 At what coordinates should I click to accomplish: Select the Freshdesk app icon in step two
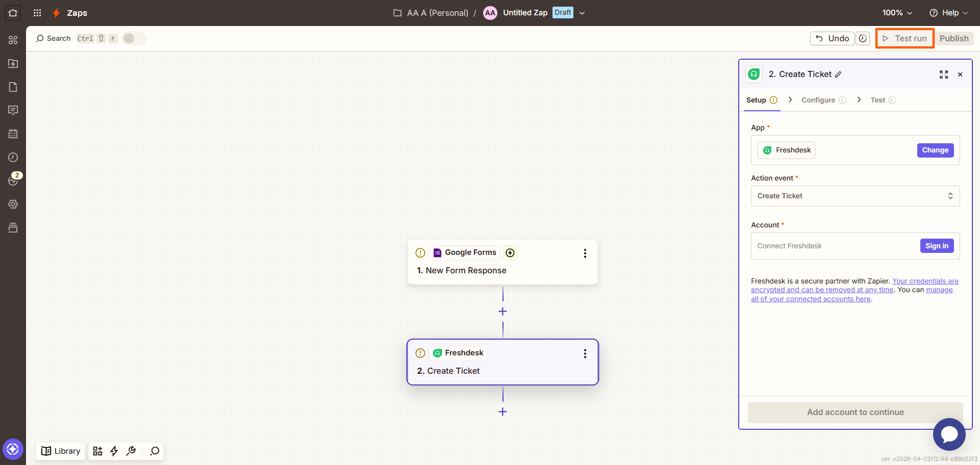click(437, 353)
